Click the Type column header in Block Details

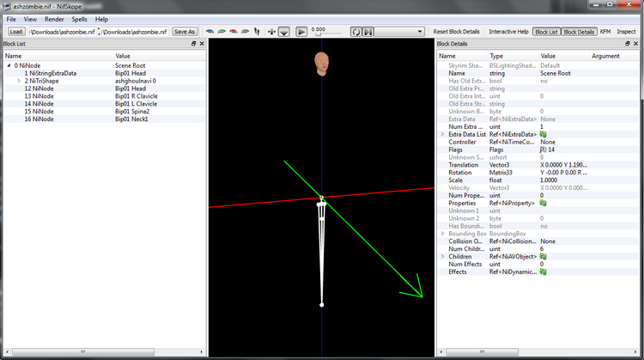[513, 56]
